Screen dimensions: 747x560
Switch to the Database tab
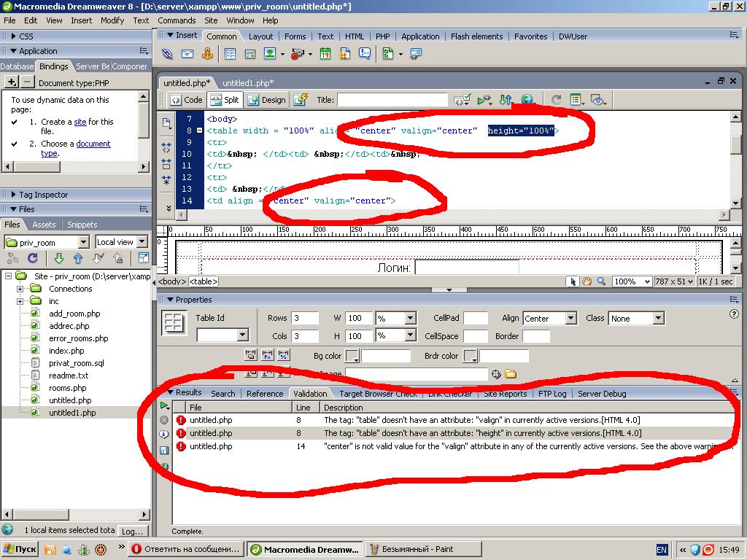click(x=18, y=66)
